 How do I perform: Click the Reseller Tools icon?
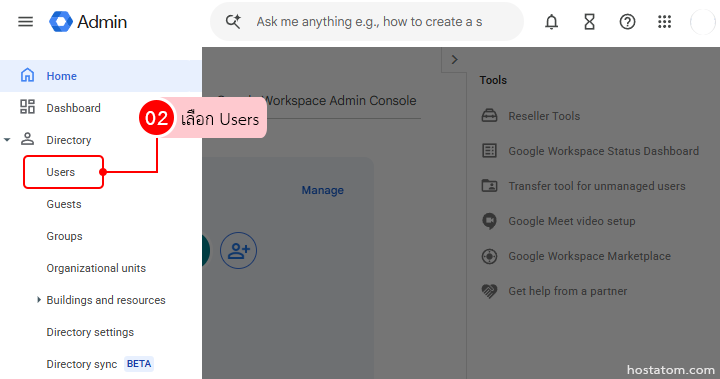coord(489,115)
